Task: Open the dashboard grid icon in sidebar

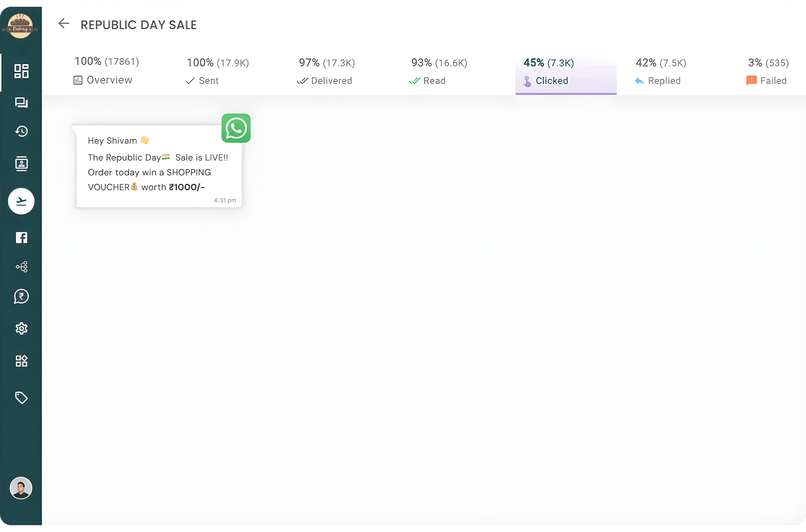Action: click(21, 71)
